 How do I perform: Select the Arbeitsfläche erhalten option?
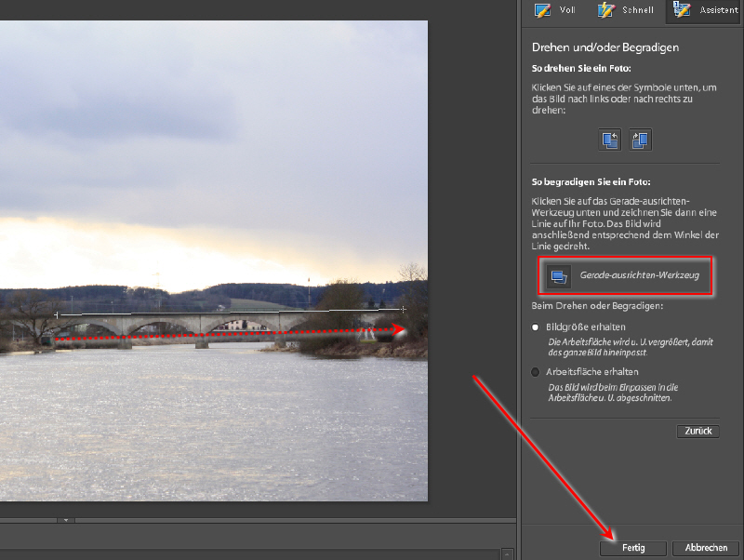pyautogui.click(x=535, y=372)
